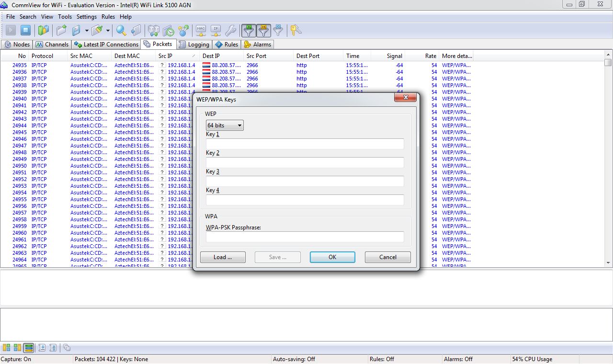This screenshot has height=364, width=613.
Task: Open settings with the wrench icon
Action: (230, 31)
